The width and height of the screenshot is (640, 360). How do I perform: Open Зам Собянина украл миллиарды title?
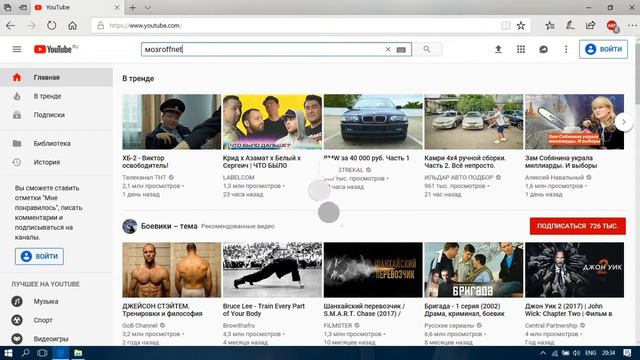(561, 162)
